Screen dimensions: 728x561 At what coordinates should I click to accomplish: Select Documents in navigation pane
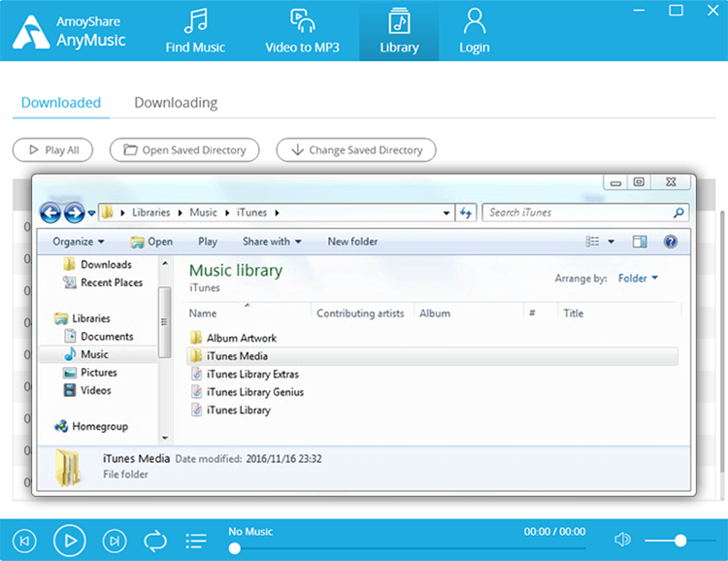pyautogui.click(x=98, y=336)
